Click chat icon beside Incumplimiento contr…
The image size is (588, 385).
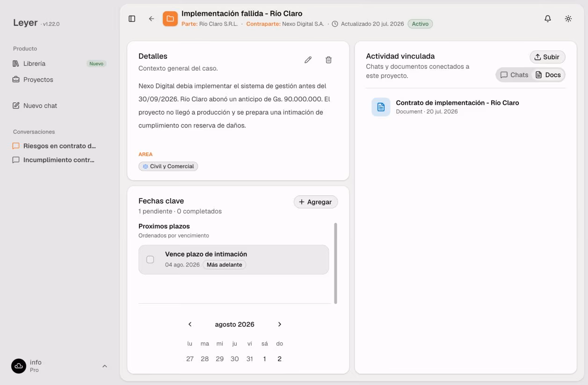tap(16, 160)
